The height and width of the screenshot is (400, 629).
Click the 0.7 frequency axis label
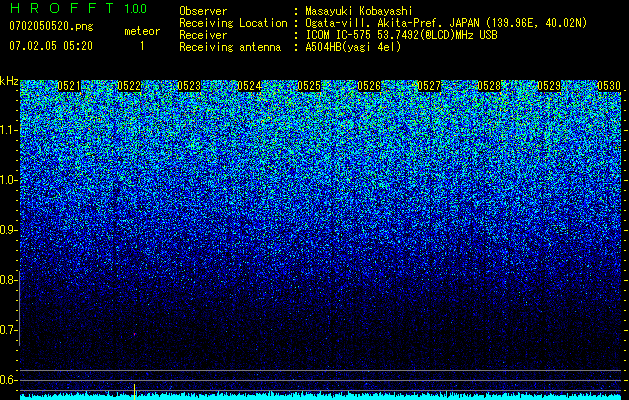point(9,330)
